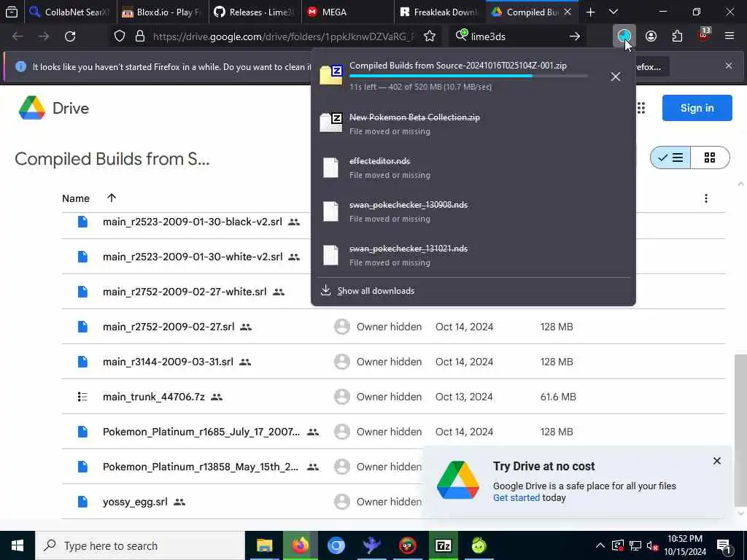Go back to previous page

click(x=18, y=36)
